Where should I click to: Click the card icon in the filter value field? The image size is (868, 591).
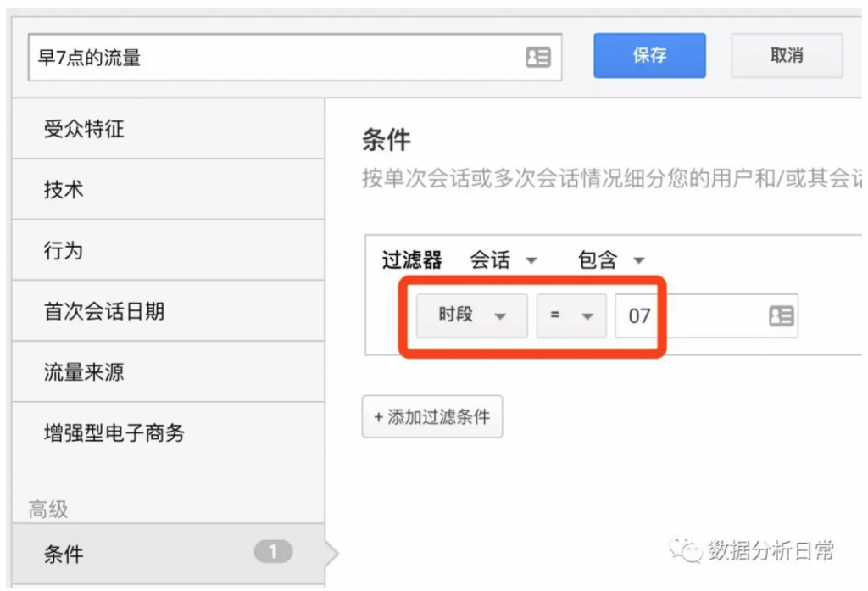pyautogui.click(x=781, y=316)
